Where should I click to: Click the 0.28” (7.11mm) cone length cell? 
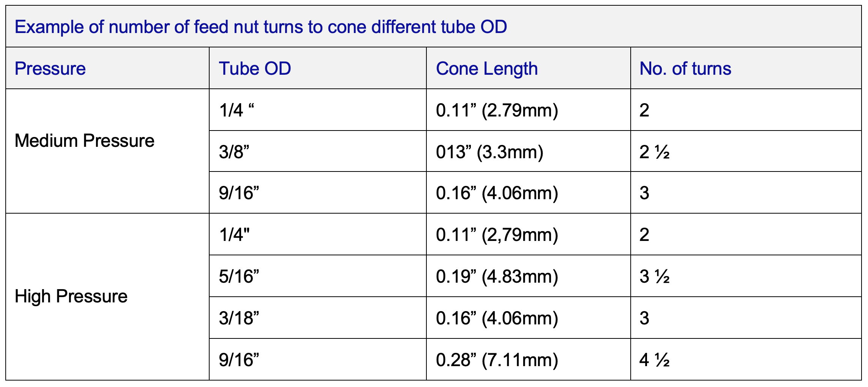click(497, 360)
